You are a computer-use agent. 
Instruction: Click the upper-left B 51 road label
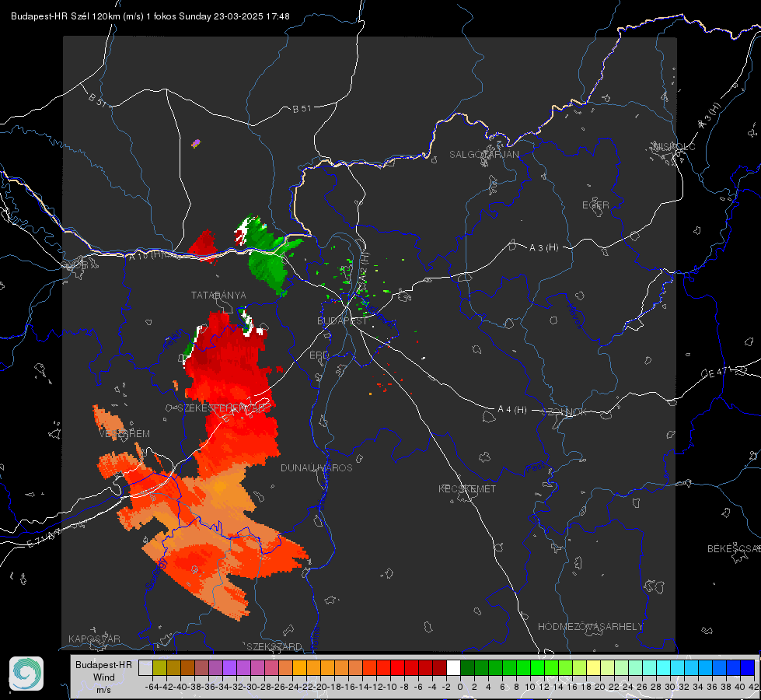point(97,100)
